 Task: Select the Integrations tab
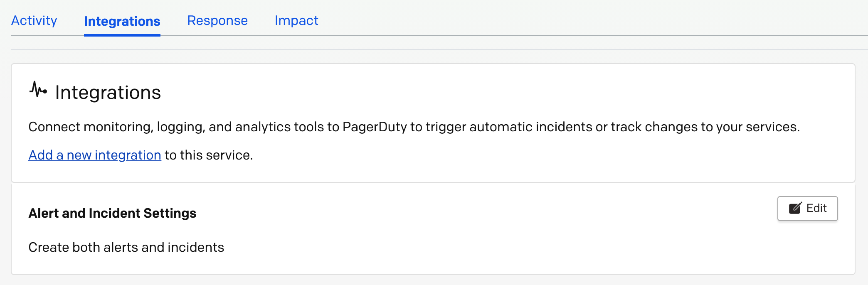pyautogui.click(x=122, y=21)
